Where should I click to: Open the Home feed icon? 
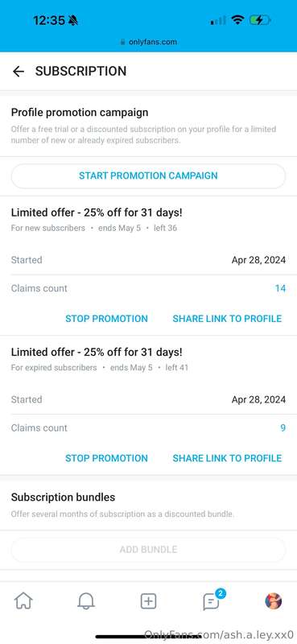pyautogui.click(x=23, y=601)
